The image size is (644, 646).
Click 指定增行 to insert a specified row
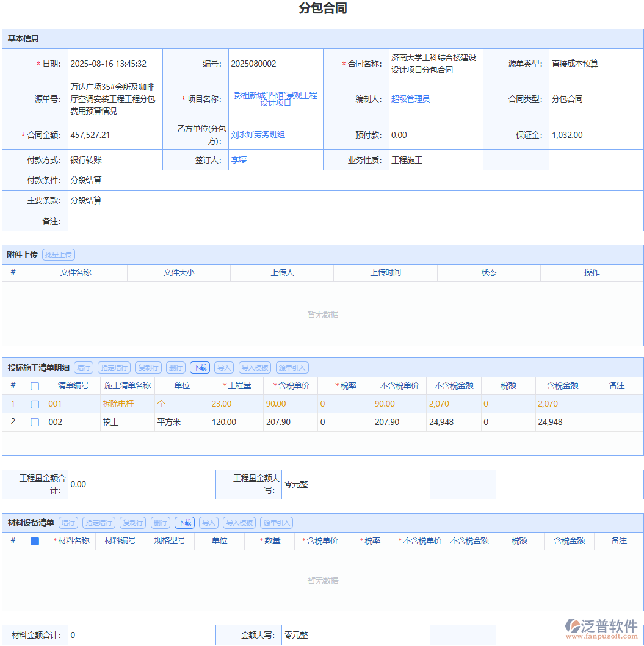tap(114, 367)
